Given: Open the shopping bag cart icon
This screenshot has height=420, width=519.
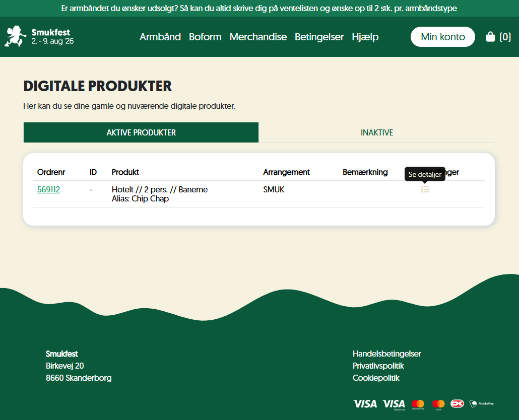Looking at the screenshot, I should (490, 36).
